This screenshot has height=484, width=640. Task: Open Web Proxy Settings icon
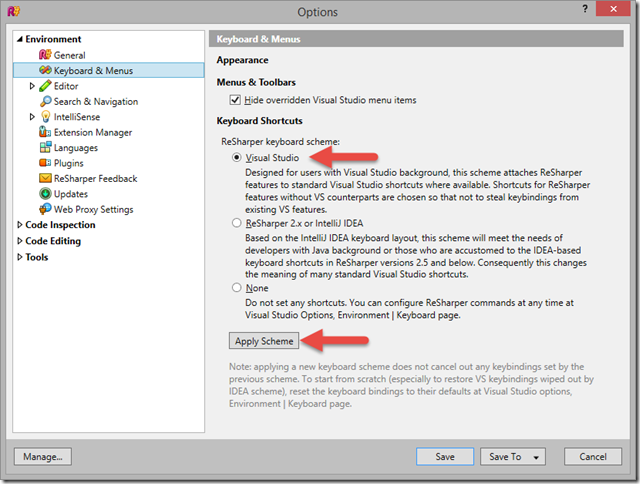point(45,209)
